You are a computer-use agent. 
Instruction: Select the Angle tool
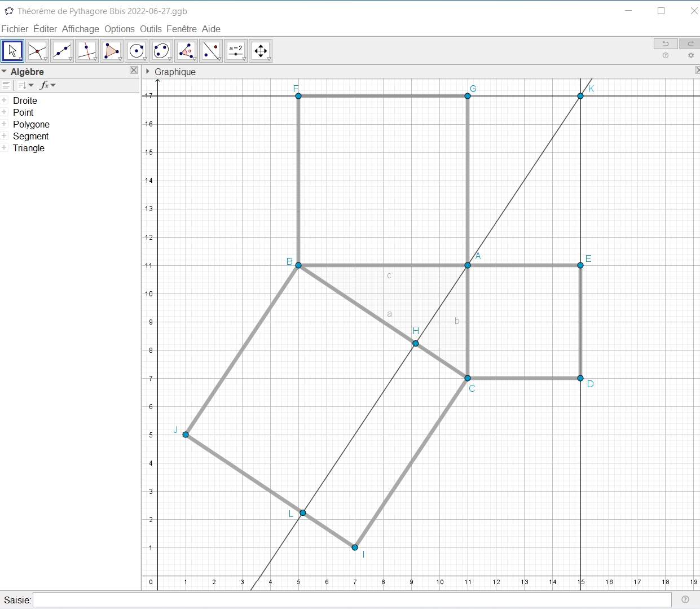tap(186, 51)
